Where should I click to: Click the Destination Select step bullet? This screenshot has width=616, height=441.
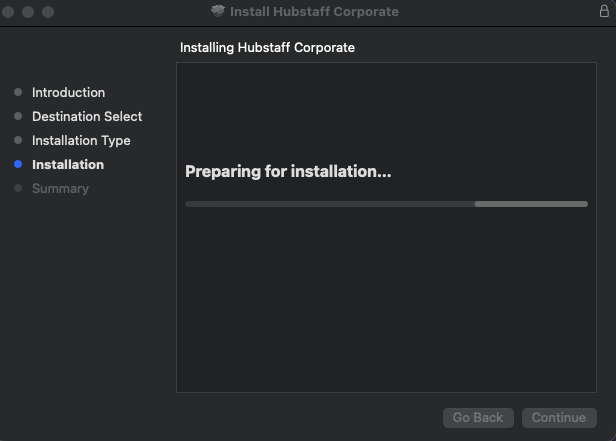point(18,116)
